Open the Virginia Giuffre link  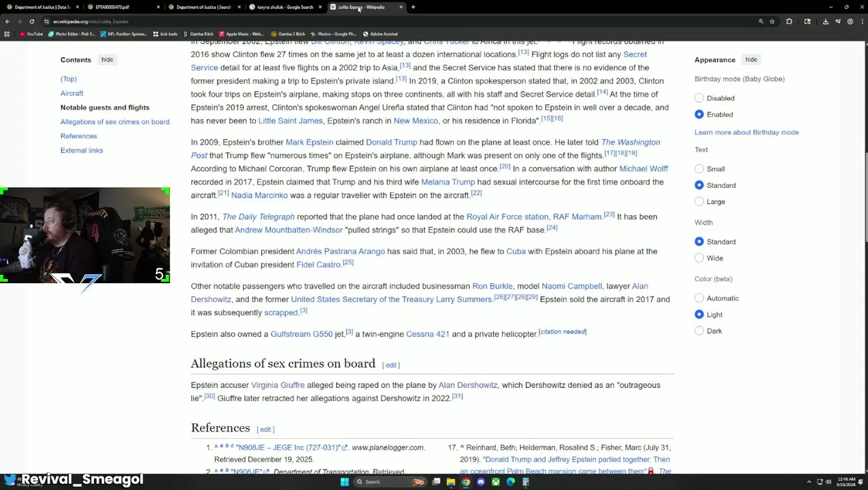(278, 385)
